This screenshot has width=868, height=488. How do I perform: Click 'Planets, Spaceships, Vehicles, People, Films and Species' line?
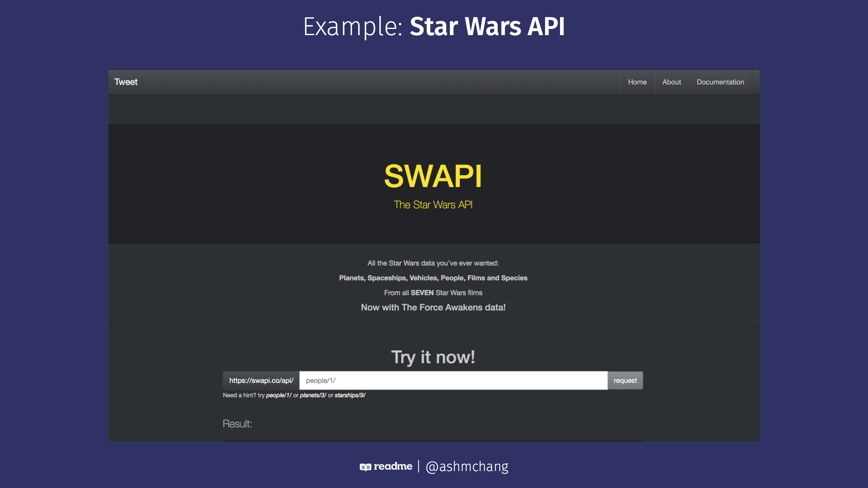[433, 278]
